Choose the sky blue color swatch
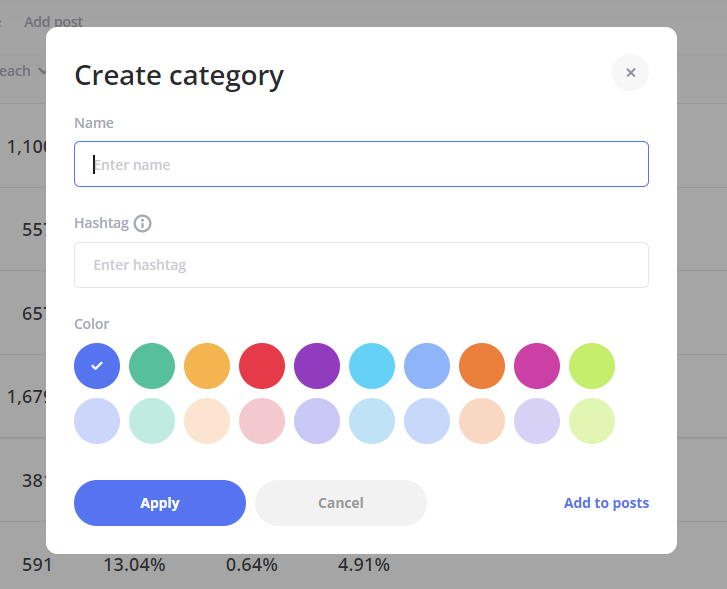The image size is (727, 589). pyautogui.click(x=372, y=366)
